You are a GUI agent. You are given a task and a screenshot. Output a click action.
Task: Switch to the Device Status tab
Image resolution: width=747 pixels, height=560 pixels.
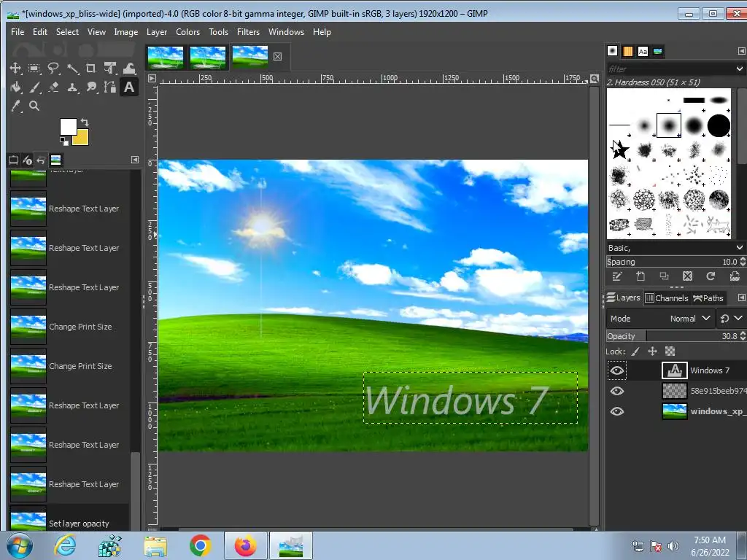coord(27,160)
